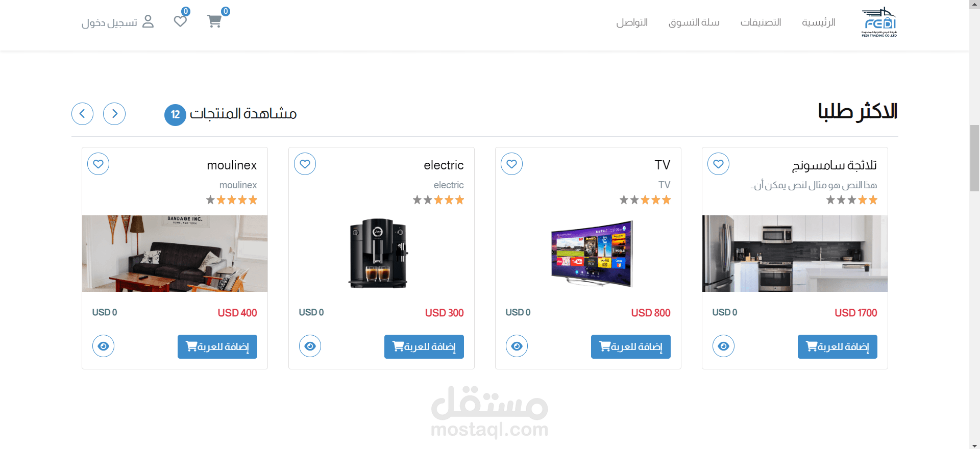Click heart icon on TV product card
Viewport: 980px width, 449px height.
[512, 164]
